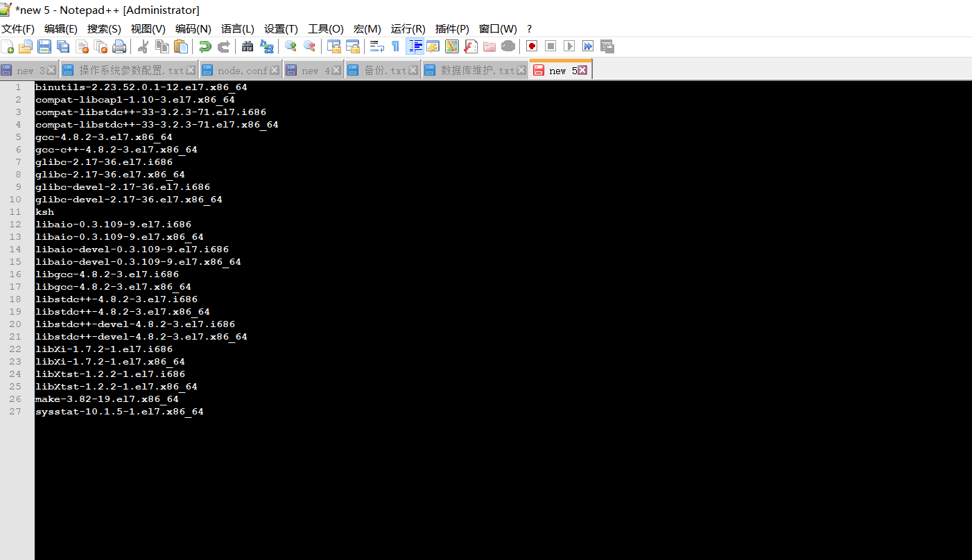Close the 操作系统参数配置.txt tab
Screen dimensions: 972x560
191,70
